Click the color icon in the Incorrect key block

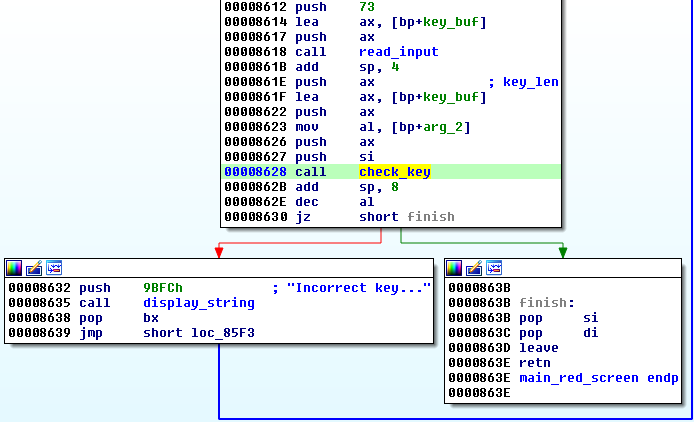point(14,268)
